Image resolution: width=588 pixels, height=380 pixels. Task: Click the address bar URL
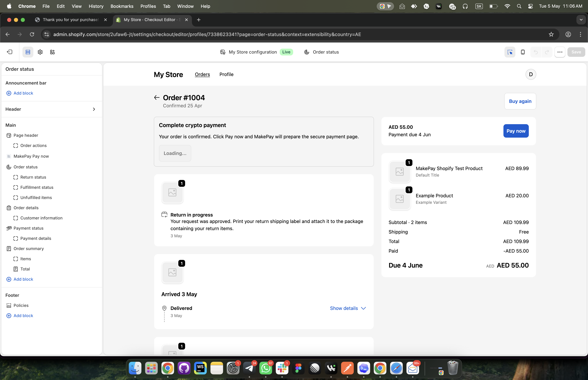tap(207, 34)
